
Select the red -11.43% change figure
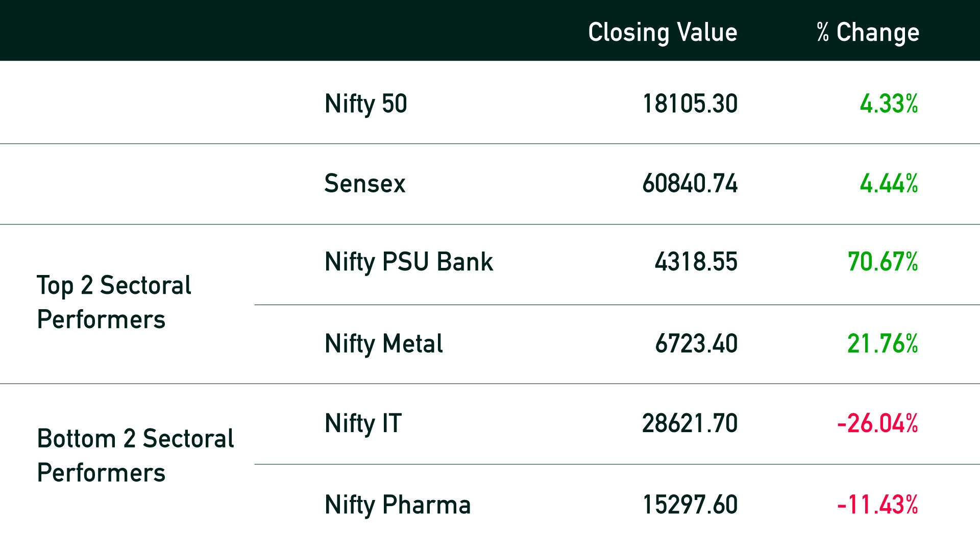point(878,505)
